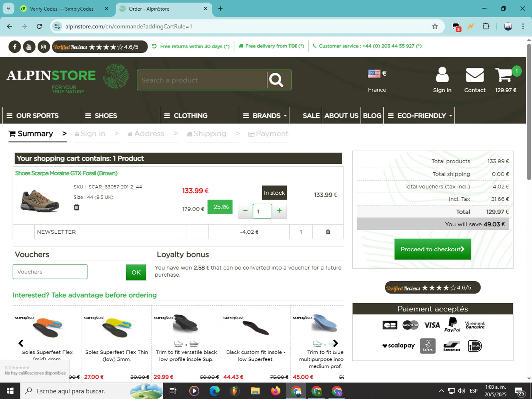Open ABOUT US page

(341, 116)
